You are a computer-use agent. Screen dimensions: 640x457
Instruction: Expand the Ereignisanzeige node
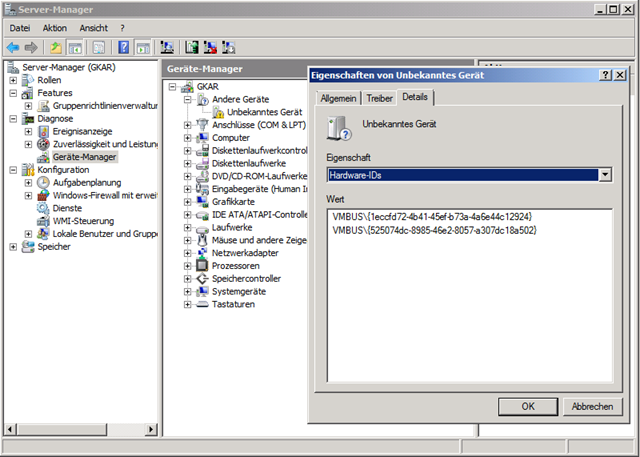[28, 132]
